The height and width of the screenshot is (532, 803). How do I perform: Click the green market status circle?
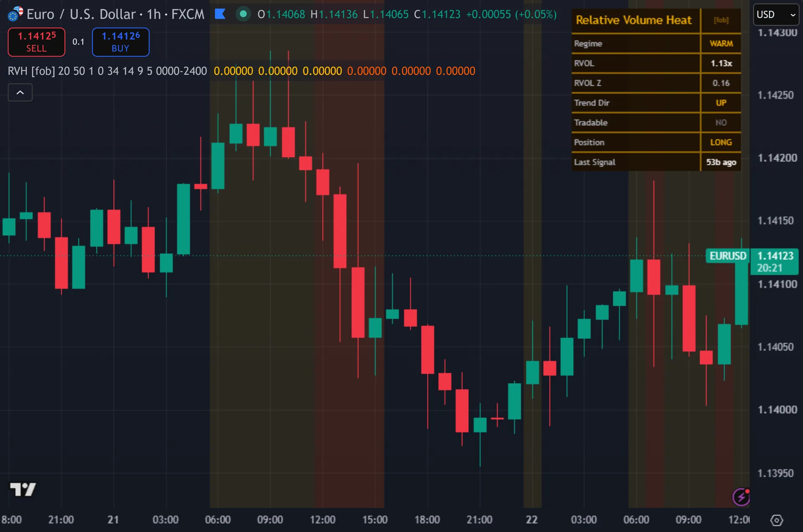[x=243, y=14]
